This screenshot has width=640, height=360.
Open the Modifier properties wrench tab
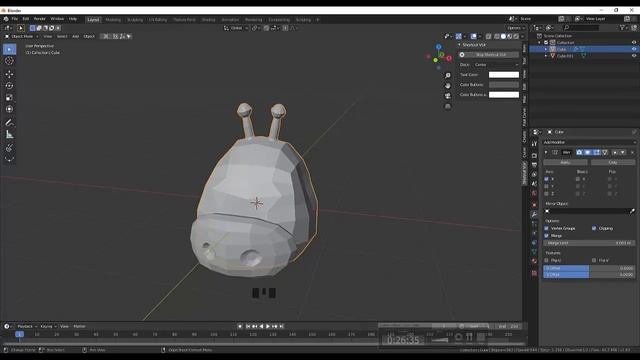point(534,214)
